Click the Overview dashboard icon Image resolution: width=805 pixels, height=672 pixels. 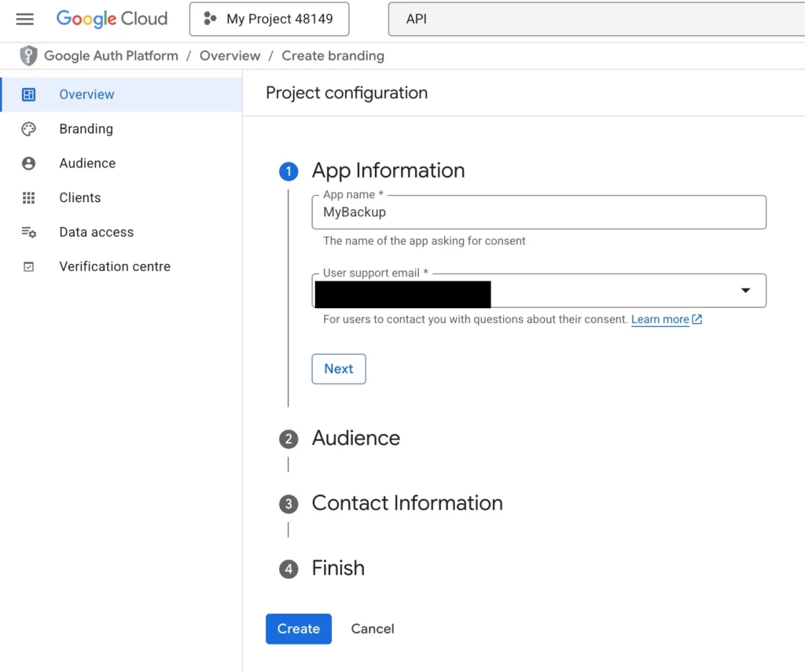(x=29, y=94)
